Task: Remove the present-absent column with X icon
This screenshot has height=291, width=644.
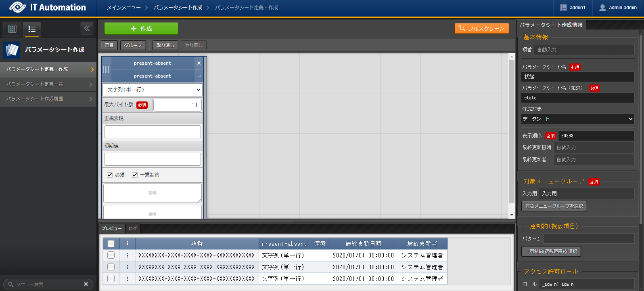Action: point(199,63)
